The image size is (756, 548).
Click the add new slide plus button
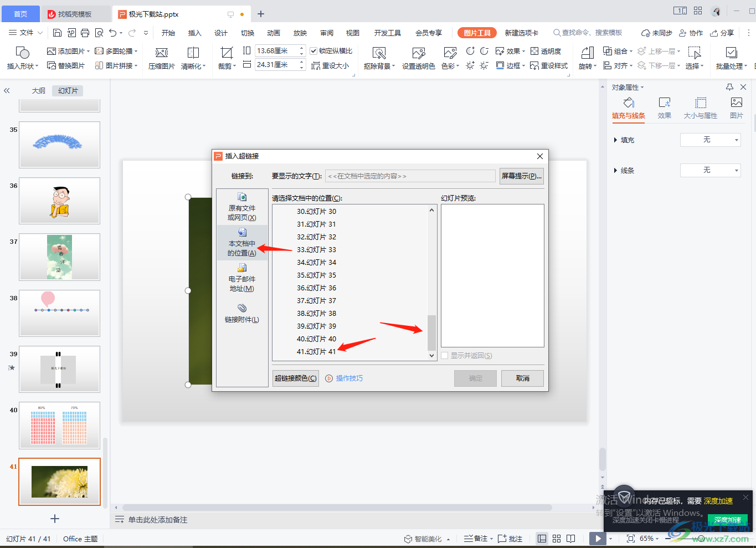tap(55, 519)
